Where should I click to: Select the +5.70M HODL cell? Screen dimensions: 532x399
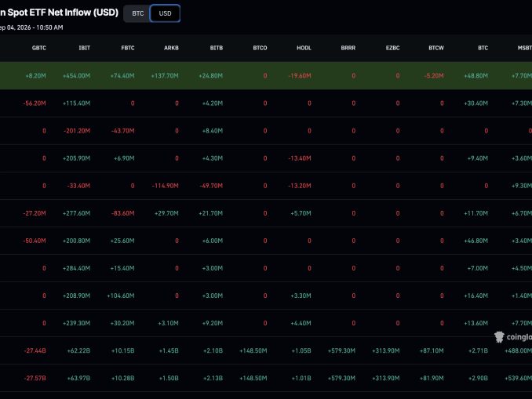301,213
